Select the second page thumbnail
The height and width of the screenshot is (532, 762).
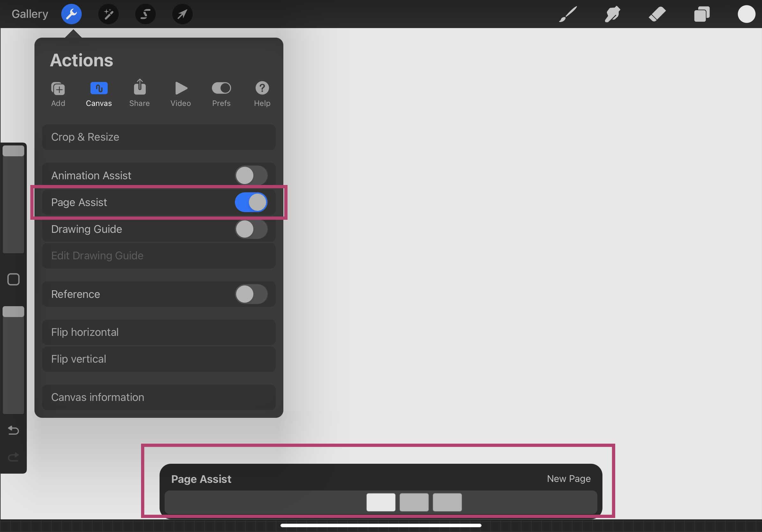[x=414, y=502]
